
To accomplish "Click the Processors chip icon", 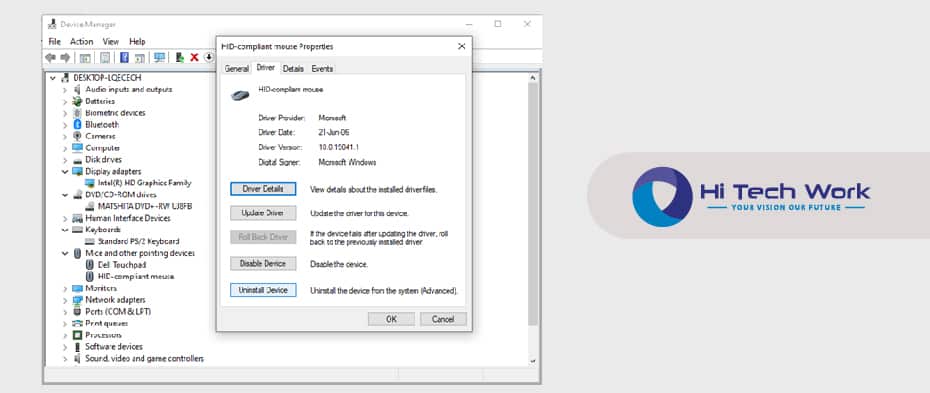I will (x=77, y=335).
